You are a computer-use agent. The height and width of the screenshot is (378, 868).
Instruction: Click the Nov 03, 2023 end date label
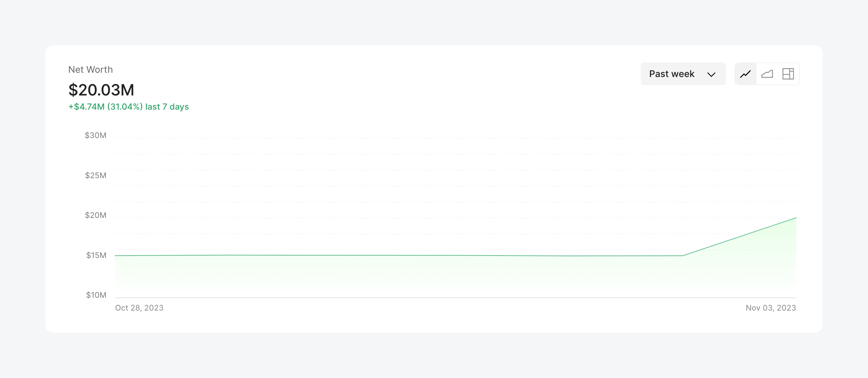coord(771,308)
